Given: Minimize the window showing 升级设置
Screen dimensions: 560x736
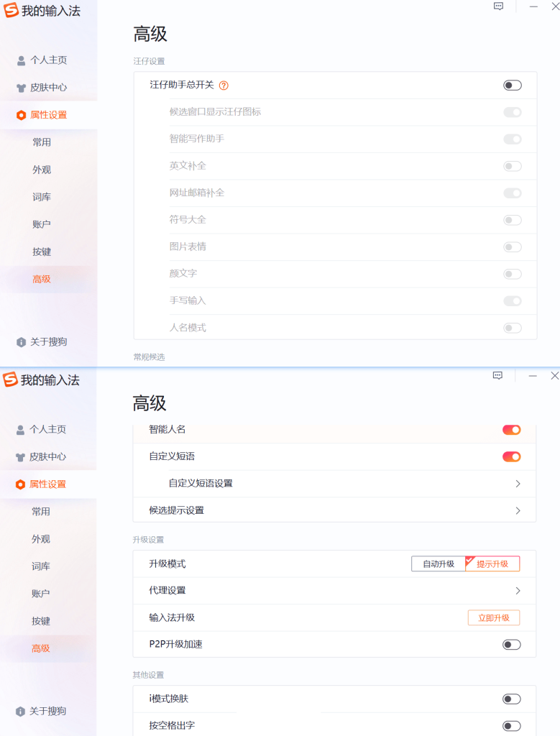Looking at the screenshot, I should click(532, 376).
